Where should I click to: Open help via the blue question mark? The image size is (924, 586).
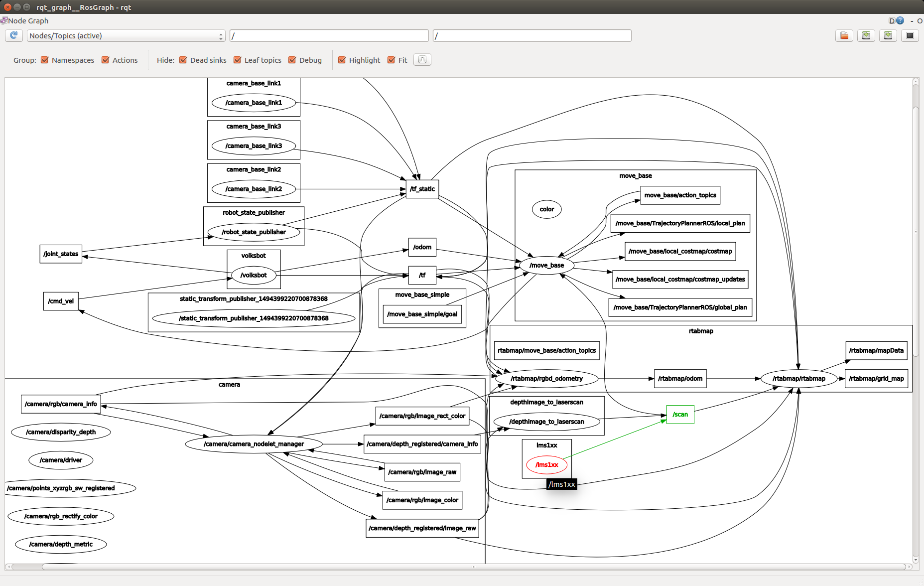coord(900,20)
